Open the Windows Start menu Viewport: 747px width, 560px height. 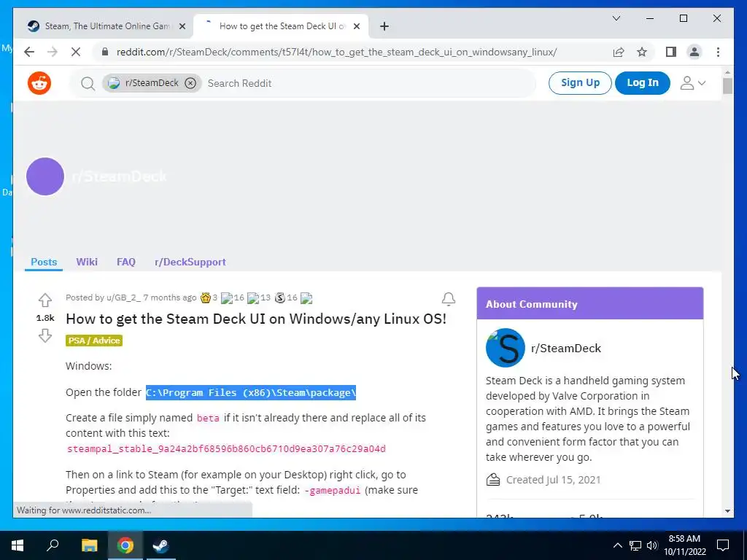point(18,545)
